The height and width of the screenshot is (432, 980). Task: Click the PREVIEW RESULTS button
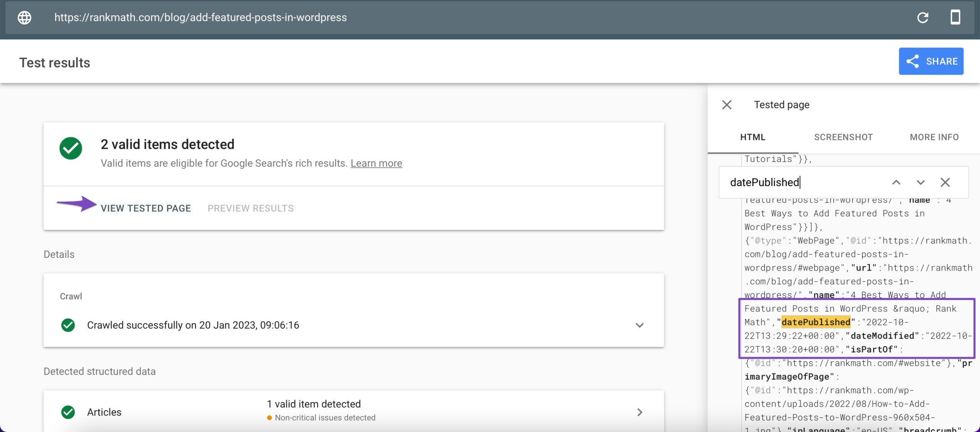click(x=251, y=207)
